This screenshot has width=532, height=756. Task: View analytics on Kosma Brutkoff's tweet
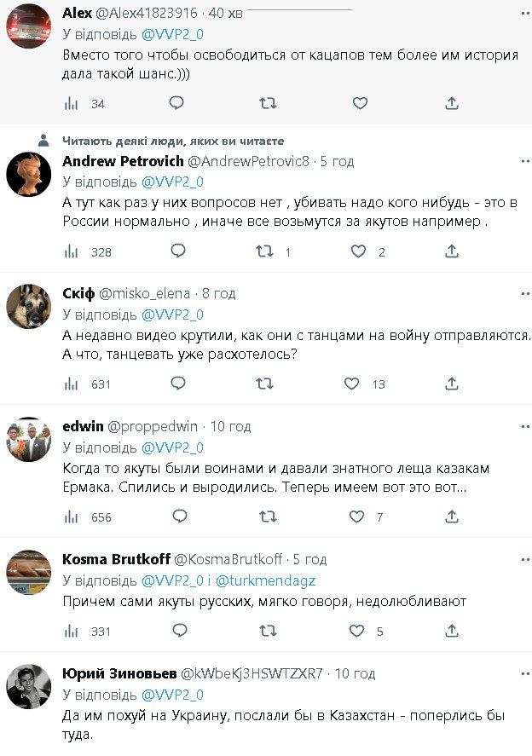pyautogui.click(x=72, y=632)
